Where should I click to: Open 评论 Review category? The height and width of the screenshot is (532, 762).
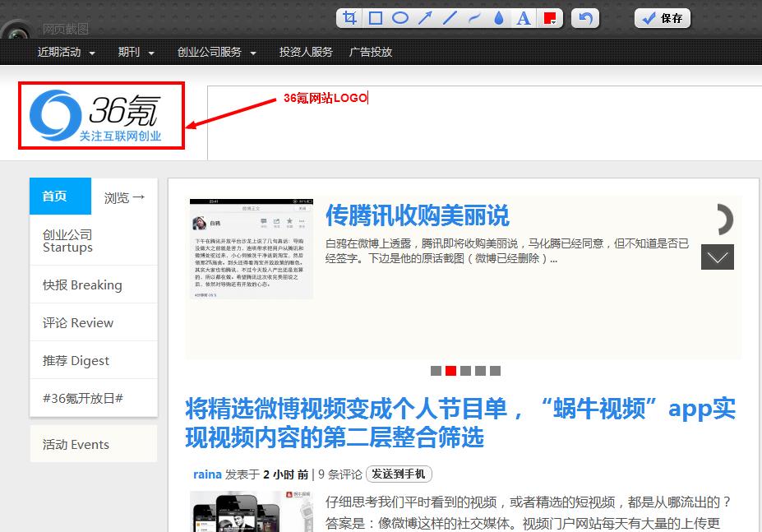[x=94, y=323]
